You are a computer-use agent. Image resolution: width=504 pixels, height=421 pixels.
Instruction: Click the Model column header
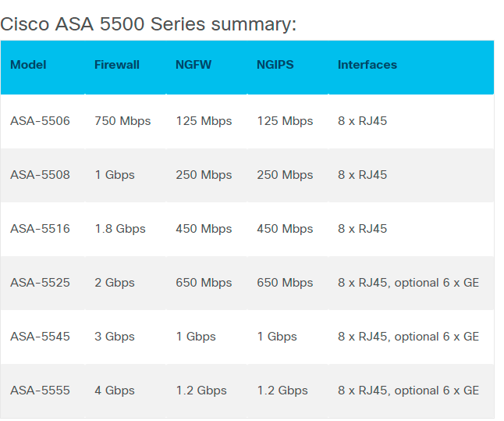(28, 65)
